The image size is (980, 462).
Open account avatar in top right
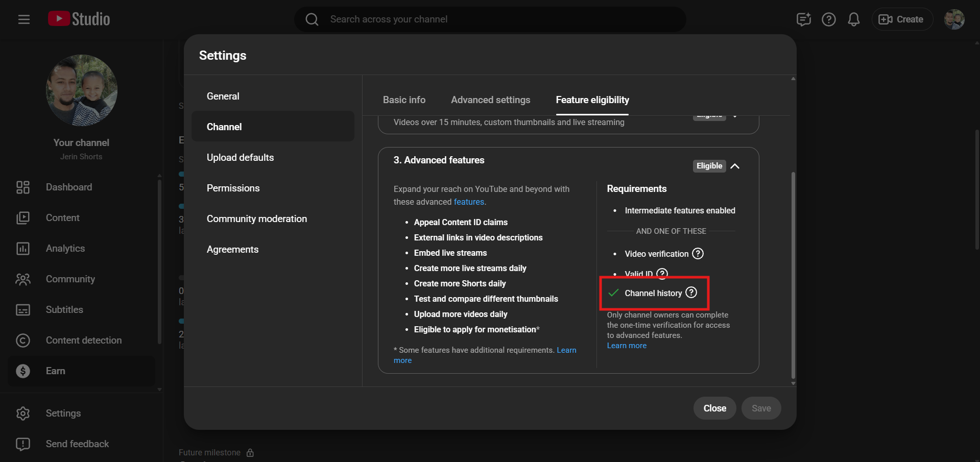[953, 19]
